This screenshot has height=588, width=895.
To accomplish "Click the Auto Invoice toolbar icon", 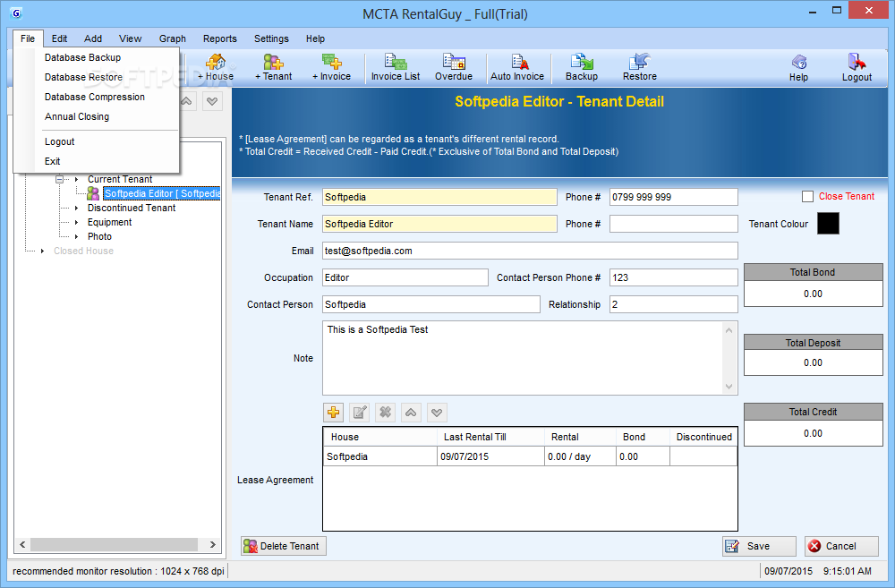I will point(517,67).
